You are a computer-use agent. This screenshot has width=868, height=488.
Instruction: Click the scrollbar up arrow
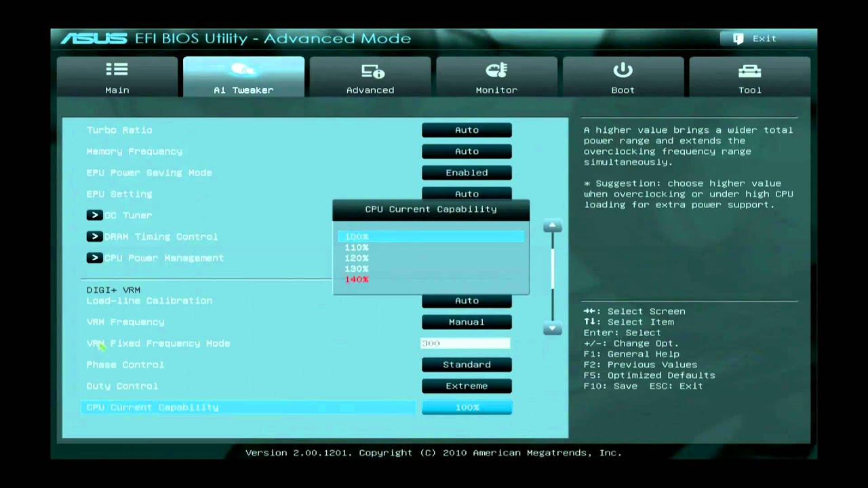[552, 226]
